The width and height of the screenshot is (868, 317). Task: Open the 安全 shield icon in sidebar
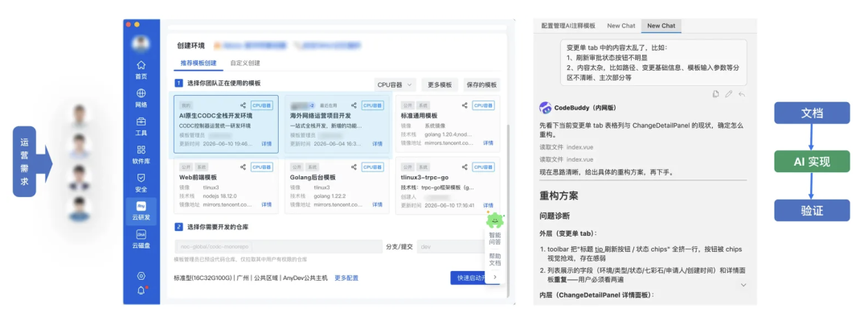pos(141,178)
